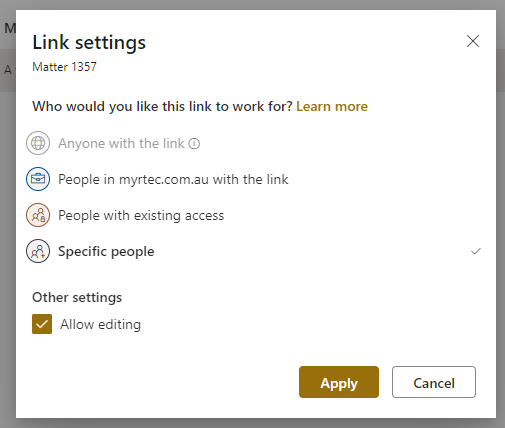Click the Matter 1357 item name
505x428 pixels.
click(x=64, y=67)
